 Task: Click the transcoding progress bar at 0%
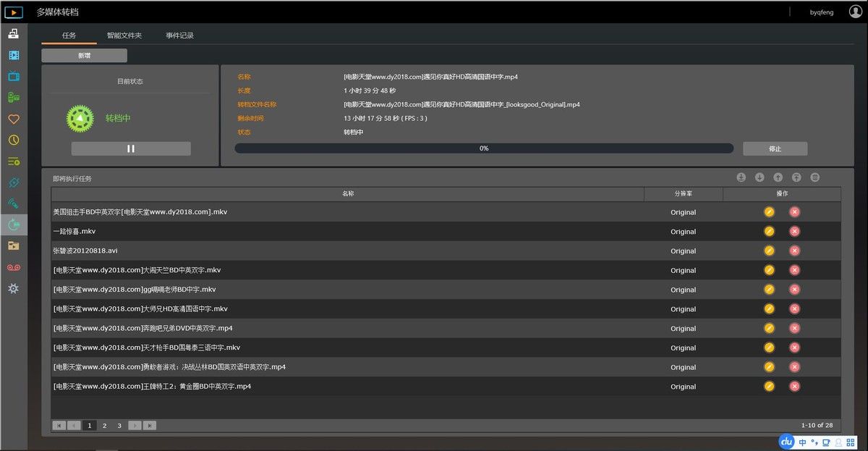tap(484, 148)
